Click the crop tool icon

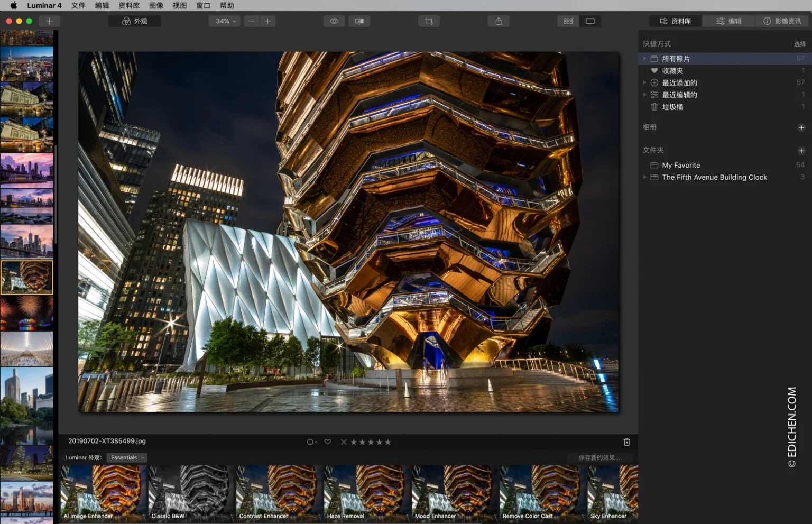pyautogui.click(x=429, y=21)
